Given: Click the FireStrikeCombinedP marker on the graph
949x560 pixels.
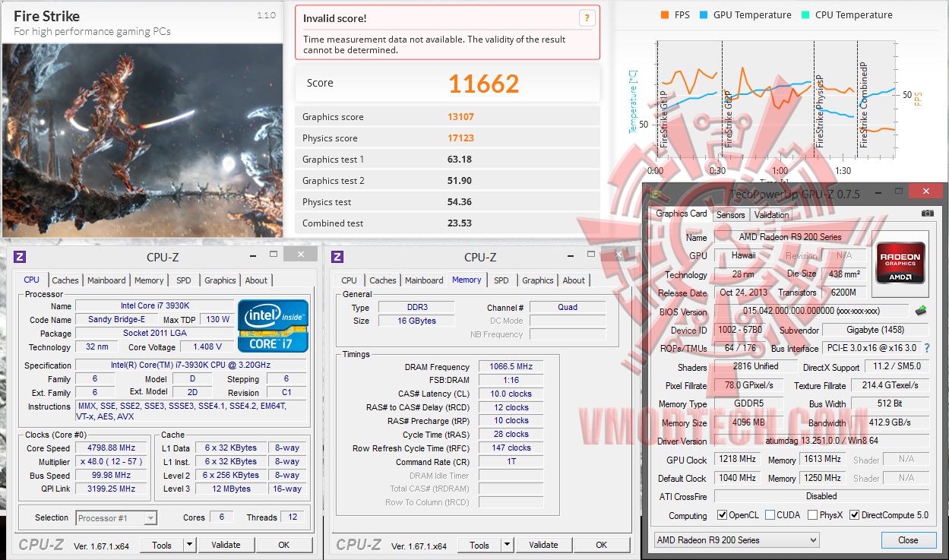Looking at the screenshot, I should [x=864, y=105].
